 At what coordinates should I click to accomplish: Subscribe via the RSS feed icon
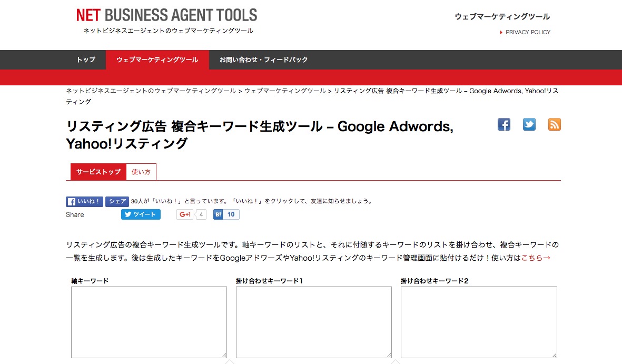click(554, 124)
